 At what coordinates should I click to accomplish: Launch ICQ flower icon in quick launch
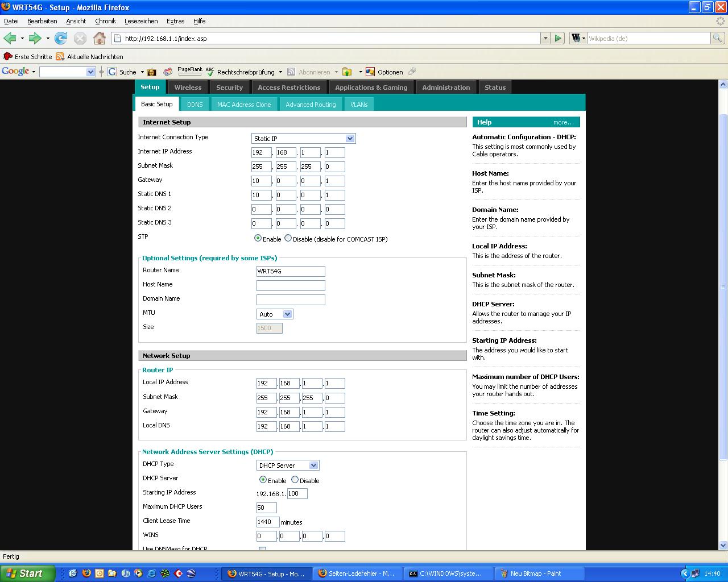pos(164,573)
